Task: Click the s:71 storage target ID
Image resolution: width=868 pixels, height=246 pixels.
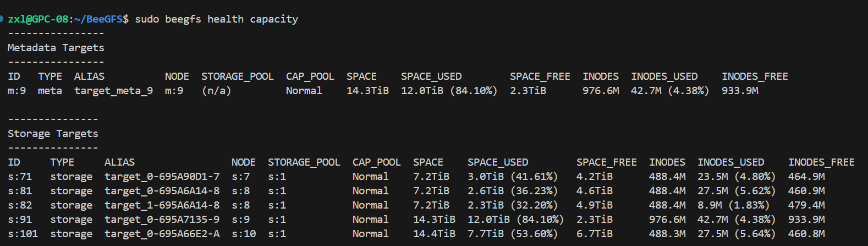Action: point(20,177)
